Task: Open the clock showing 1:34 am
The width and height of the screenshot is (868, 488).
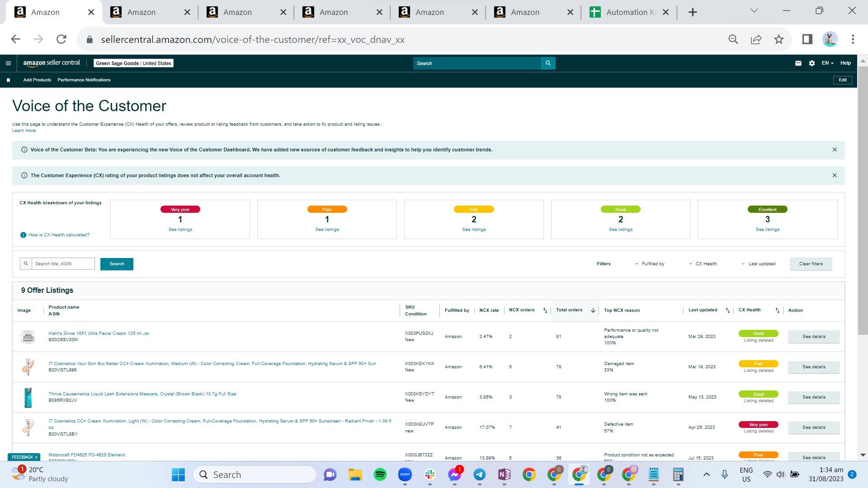Action: tap(826, 474)
